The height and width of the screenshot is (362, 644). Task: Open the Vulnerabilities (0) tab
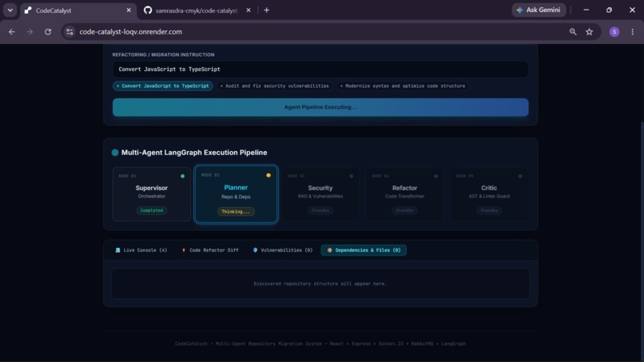[x=283, y=250]
